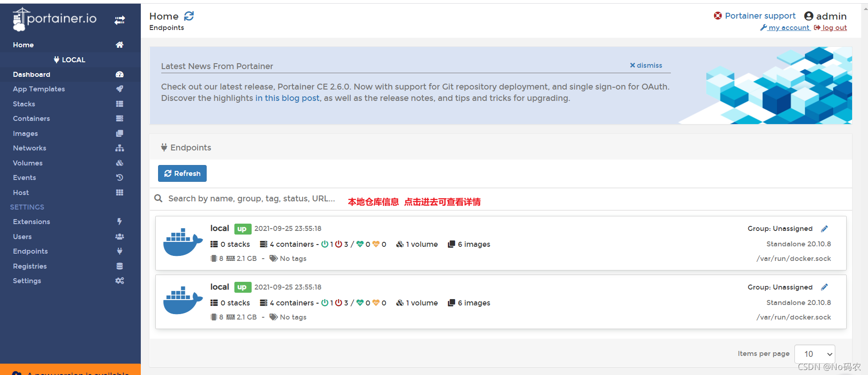
Task: Open the my account link
Action: pos(785,27)
